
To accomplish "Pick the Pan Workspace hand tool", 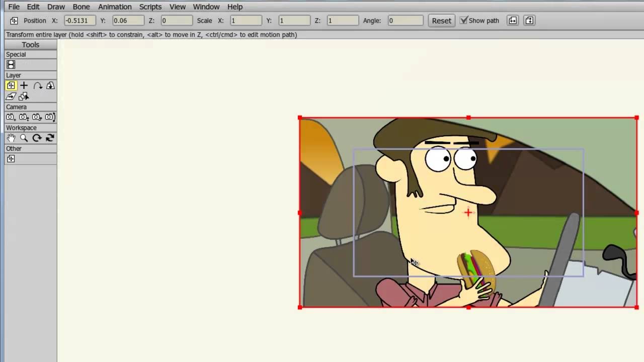I will [11, 138].
